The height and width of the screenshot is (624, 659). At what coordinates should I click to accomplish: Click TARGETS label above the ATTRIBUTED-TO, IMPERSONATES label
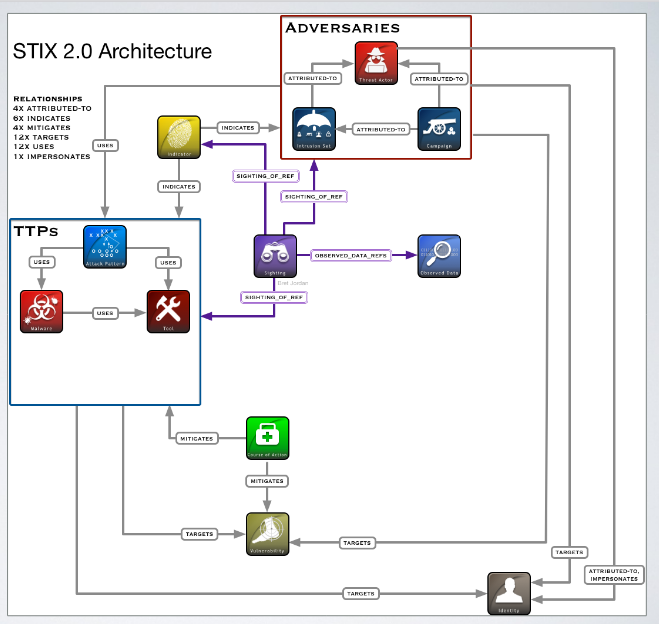click(x=569, y=552)
